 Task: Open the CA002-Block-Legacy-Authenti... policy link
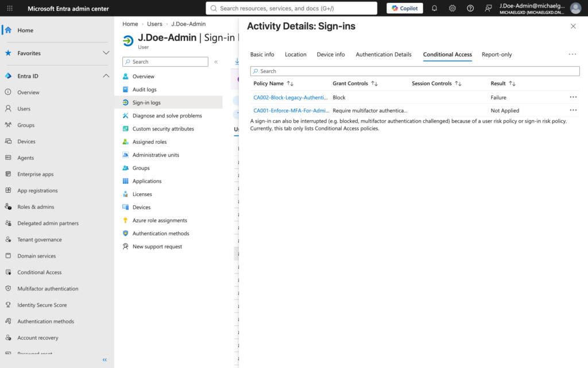pyautogui.click(x=290, y=98)
